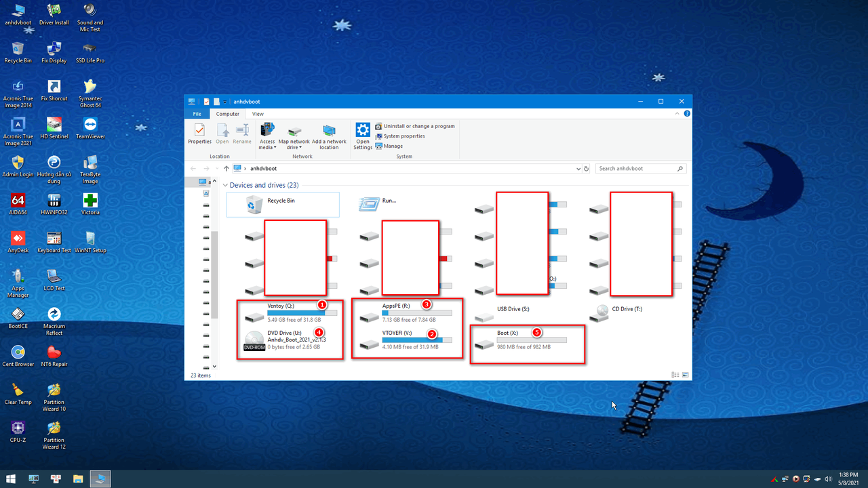Open Cent Browser

[18, 357]
